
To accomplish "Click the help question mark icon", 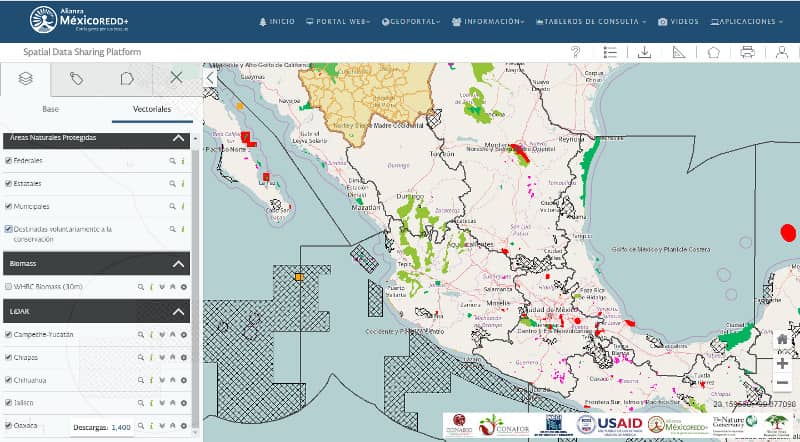I will [x=576, y=52].
